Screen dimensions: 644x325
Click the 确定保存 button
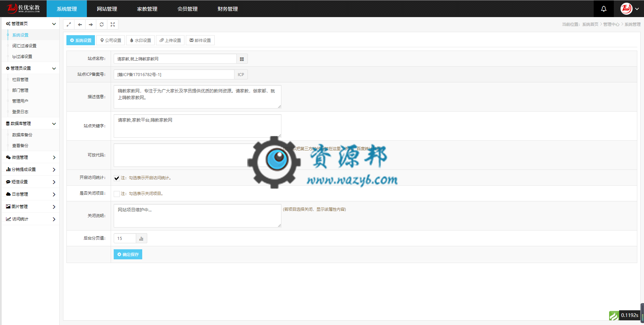[128, 254]
